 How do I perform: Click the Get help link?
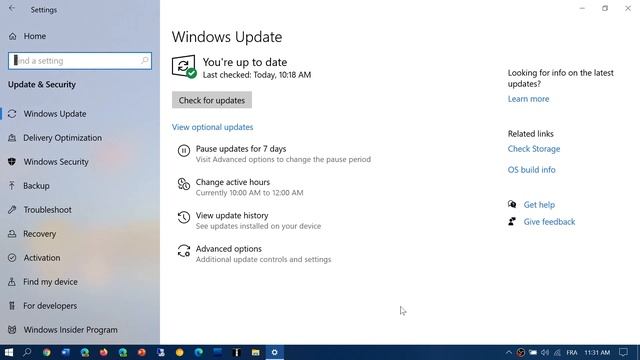[539, 205]
